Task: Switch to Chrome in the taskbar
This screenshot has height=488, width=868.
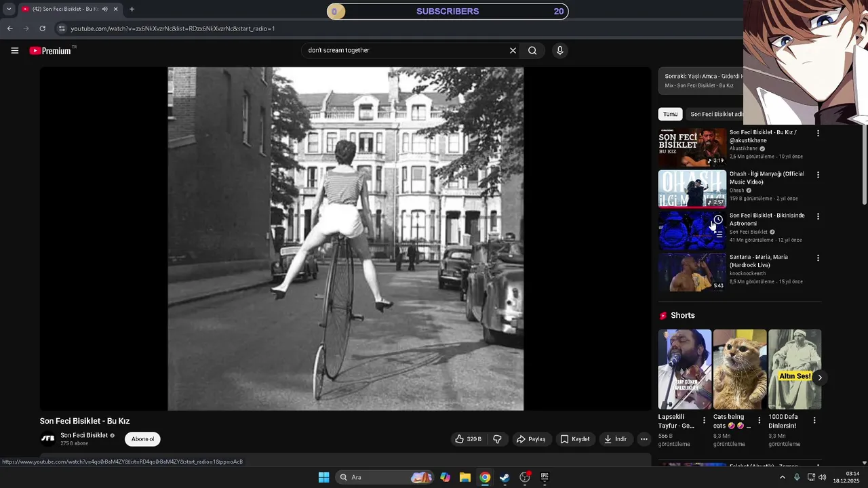Action: pyautogui.click(x=485, y=477)
